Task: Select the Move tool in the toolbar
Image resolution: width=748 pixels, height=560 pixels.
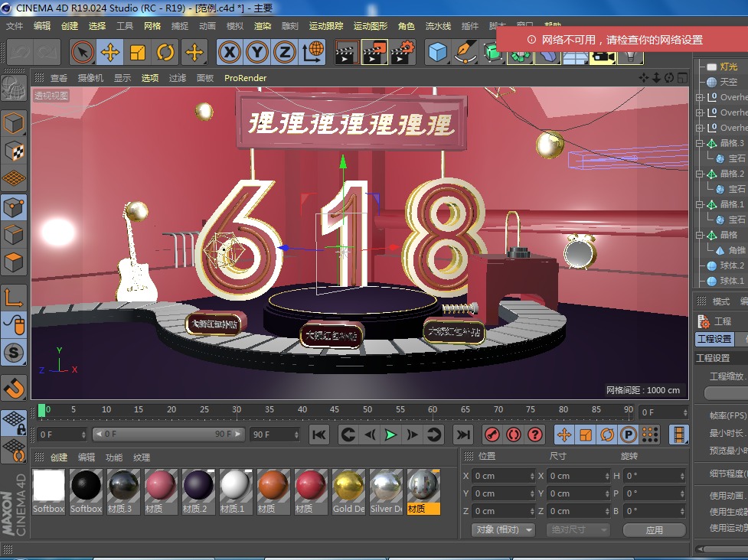Action: 111,52
